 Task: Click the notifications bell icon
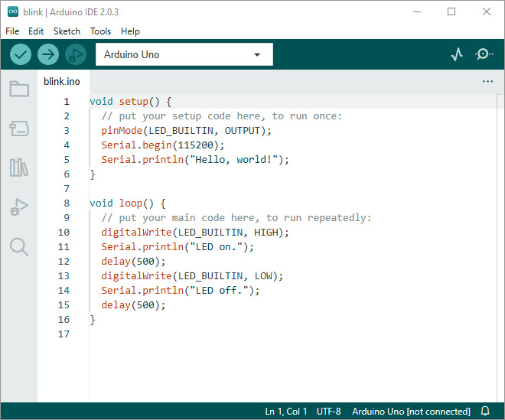[x=485, y=411]
